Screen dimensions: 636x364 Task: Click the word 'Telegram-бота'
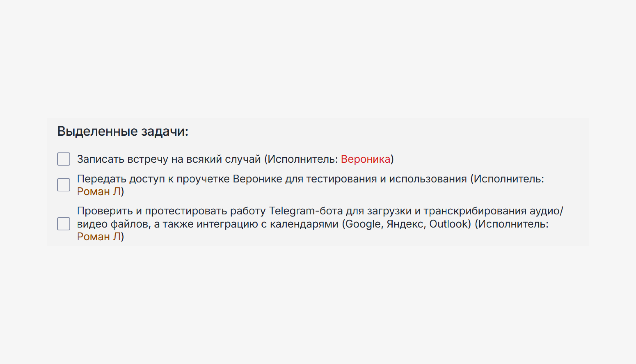pos(306,211)
